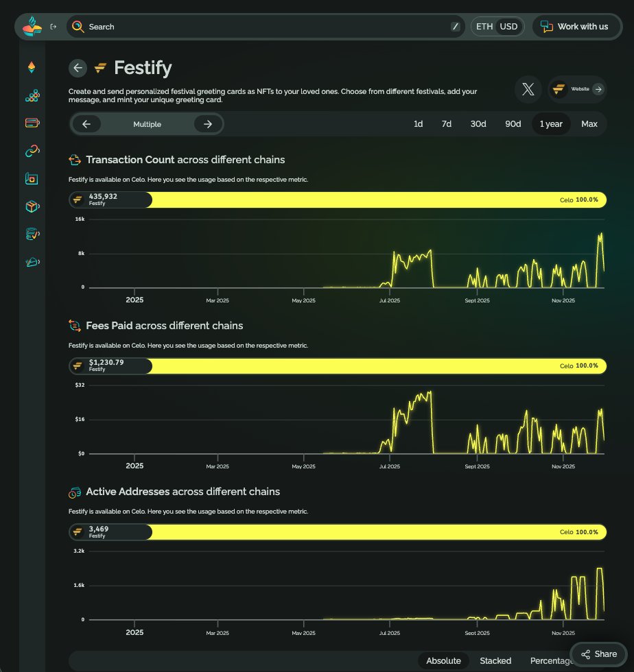Viewport: 634px width, 672px height.
Task: Select the 1d timespan
Action: coord(419,124)
